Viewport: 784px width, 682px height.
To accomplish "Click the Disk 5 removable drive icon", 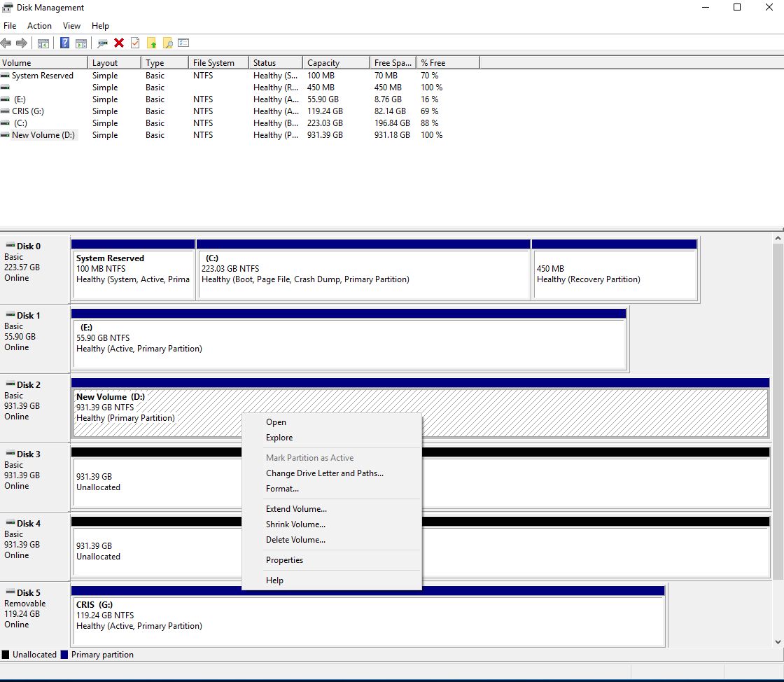I will (x=10, y=592).
